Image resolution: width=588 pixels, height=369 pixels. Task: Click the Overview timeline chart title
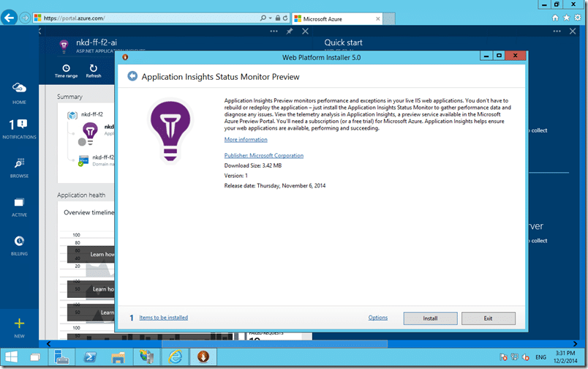click(x=88, y=212)
